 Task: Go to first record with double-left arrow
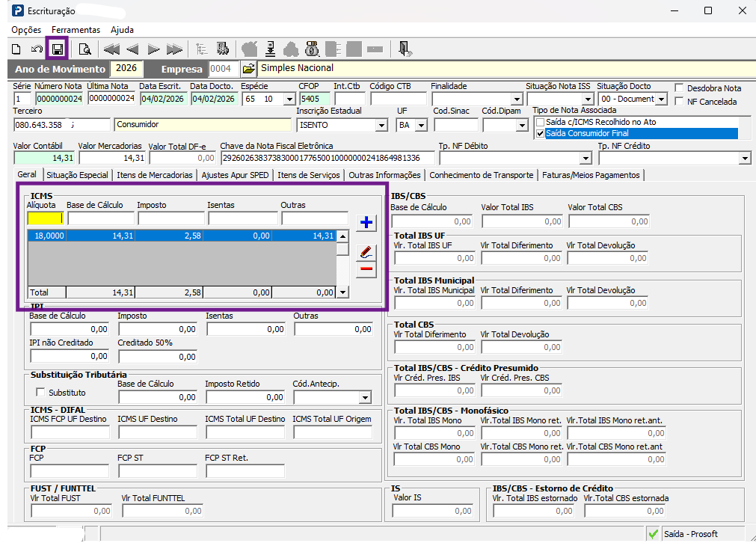click(x=112, y=49)
